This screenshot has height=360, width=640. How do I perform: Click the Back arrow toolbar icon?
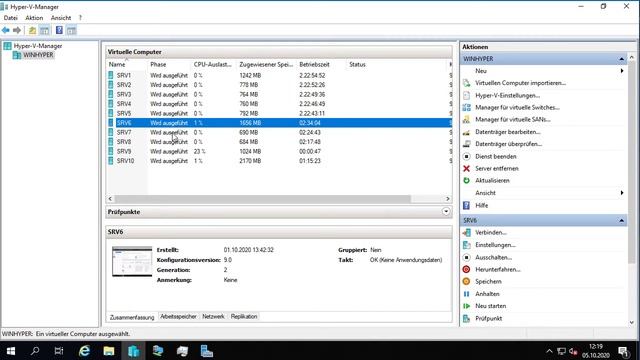[x=6, y=30]
